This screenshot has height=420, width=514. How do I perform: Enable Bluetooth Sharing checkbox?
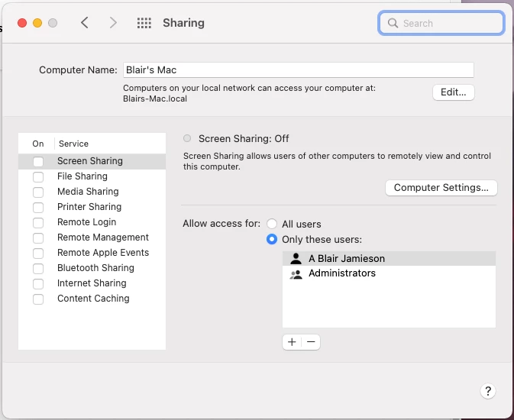[38, 268]
